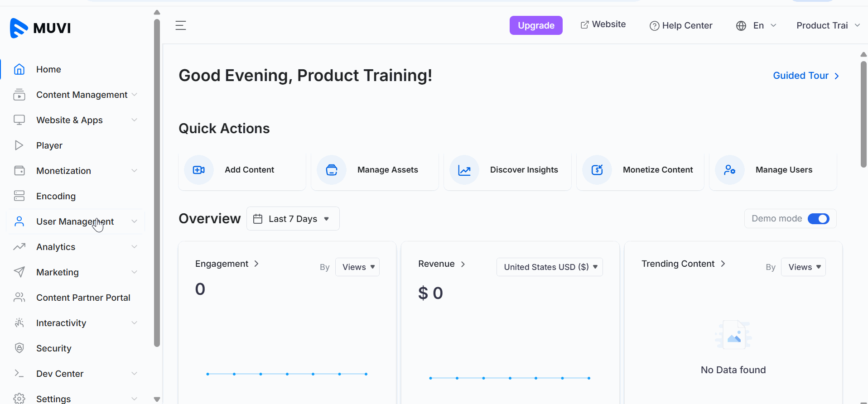Click the globe language icon
868x404 pixels.
[x=741, y=26]
